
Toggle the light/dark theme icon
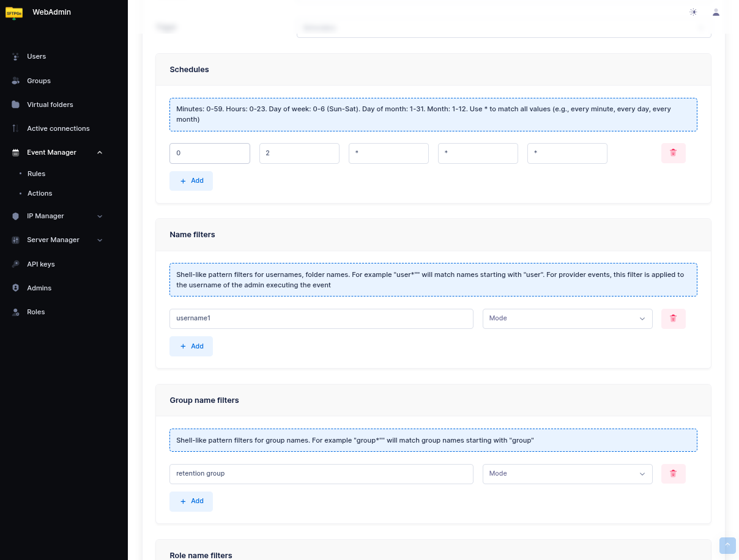[693, 12]
